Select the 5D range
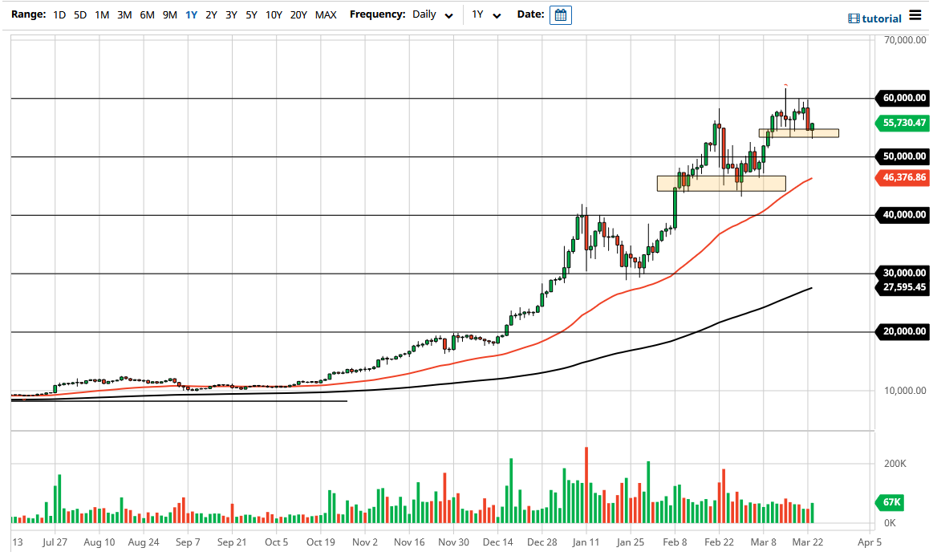Image resolution: width=933 pixels, height=560 pixels. tap(80, 14)
